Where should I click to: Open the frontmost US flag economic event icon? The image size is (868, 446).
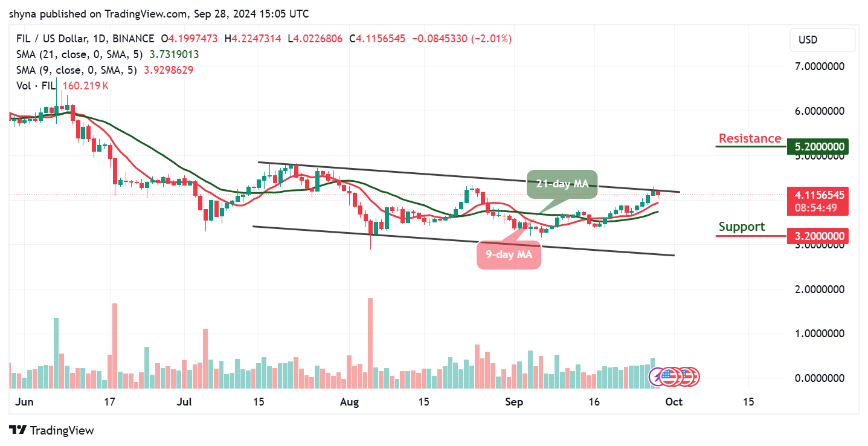tap(667, 377)
